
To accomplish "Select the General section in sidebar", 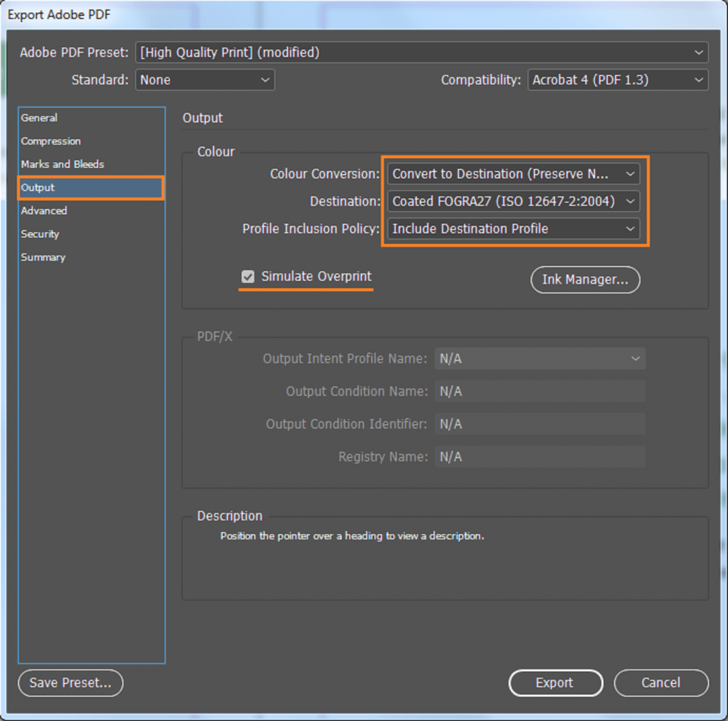I will 91,118.
